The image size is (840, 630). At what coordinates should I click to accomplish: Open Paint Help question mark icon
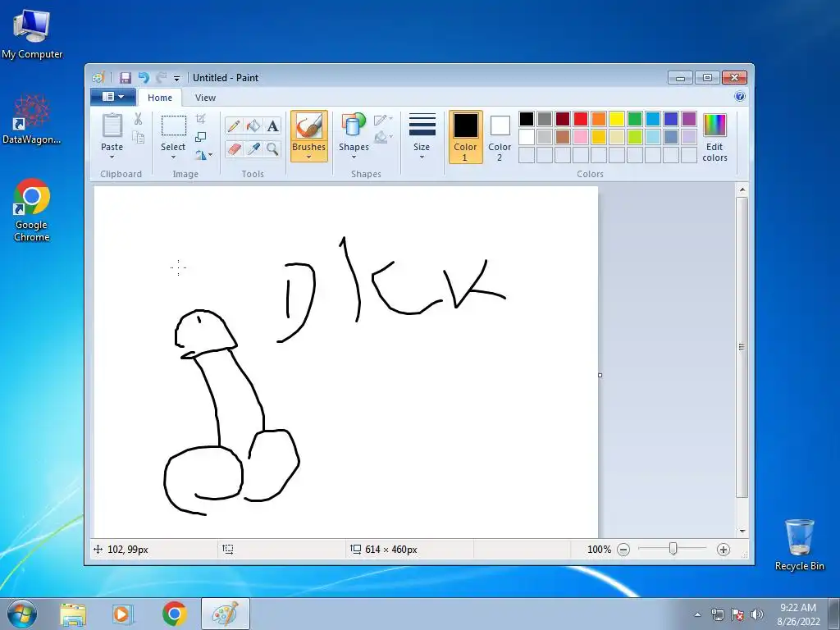740,97
